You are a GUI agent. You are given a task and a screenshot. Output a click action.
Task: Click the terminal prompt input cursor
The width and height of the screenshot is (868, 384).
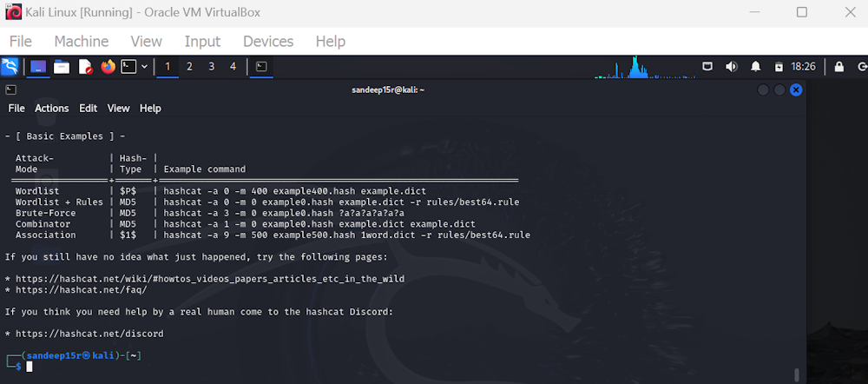coord(30,367)
